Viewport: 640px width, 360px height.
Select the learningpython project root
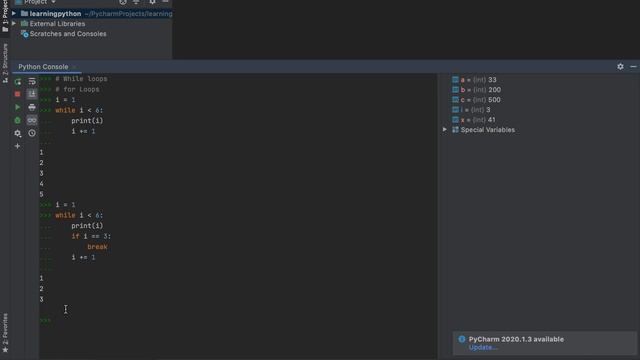pyautogui.click(x=56, y=14)
